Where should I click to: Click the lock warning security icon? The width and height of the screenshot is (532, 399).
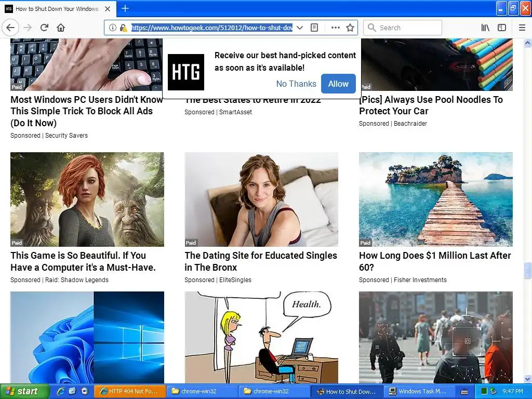pos(124,28)
